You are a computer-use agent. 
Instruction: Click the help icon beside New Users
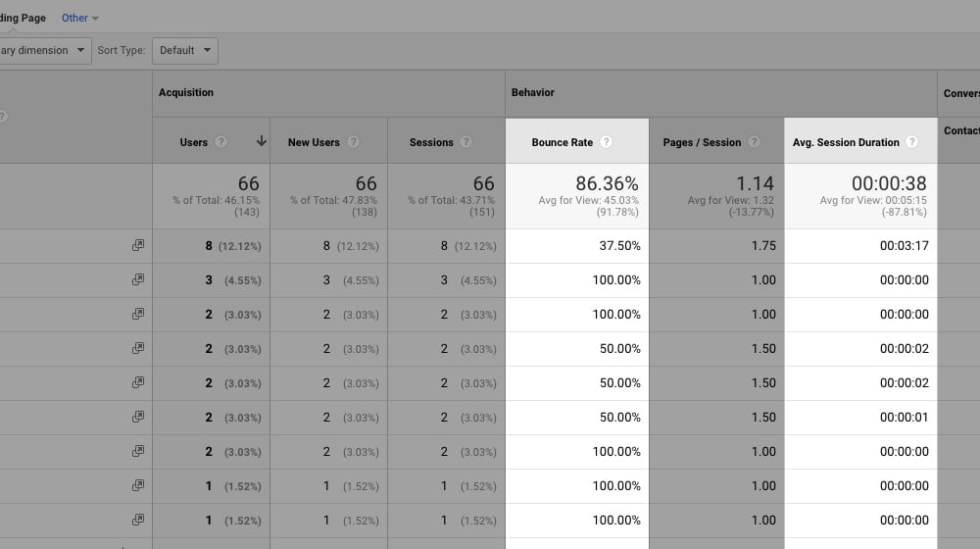point(353,142)
